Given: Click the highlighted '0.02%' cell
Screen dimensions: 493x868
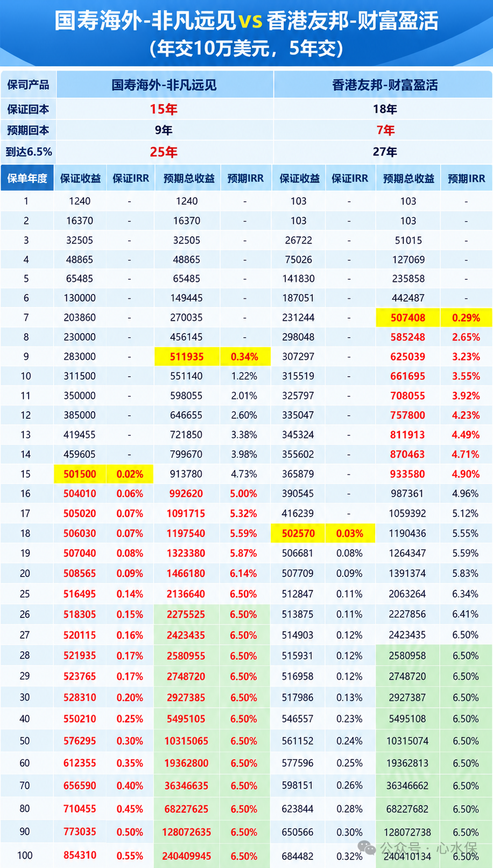Looking at the screenshot, I should click(x=130, y=474).
